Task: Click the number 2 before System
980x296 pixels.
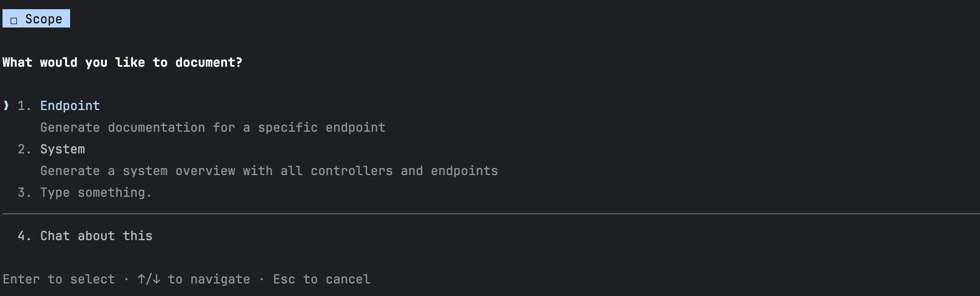Action: 23,149
